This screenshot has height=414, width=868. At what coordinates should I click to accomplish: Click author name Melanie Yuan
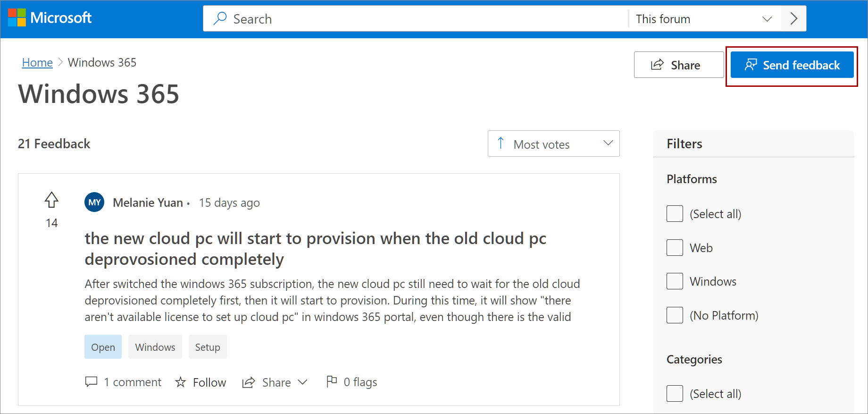[x=148, y=203]
